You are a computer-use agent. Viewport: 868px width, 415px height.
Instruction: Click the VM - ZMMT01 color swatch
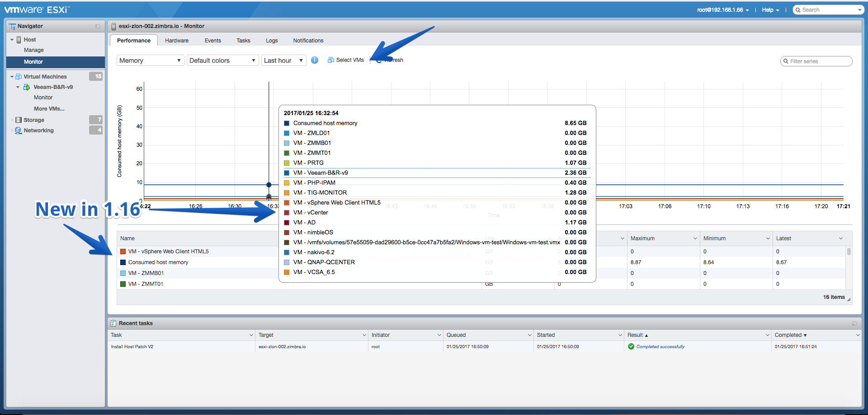123,284
